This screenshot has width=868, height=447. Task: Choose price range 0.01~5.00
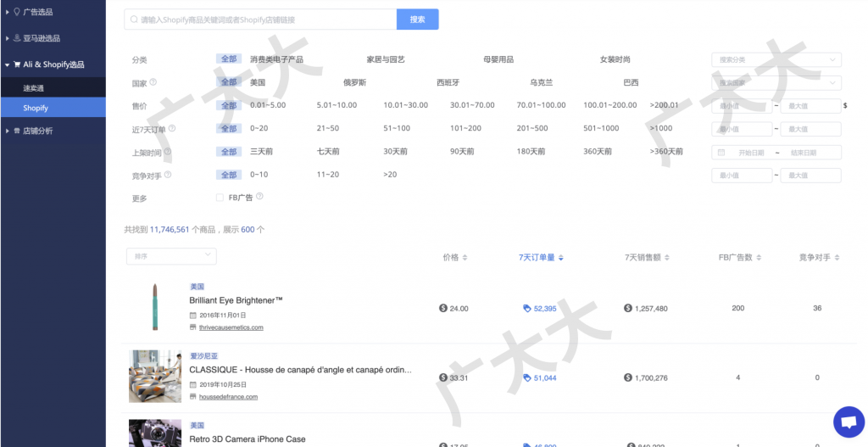268,104
